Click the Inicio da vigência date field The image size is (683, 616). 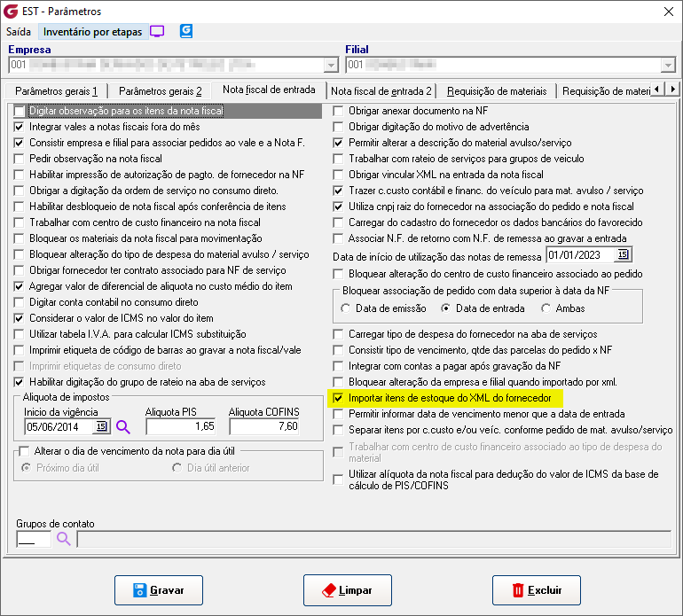59,426
